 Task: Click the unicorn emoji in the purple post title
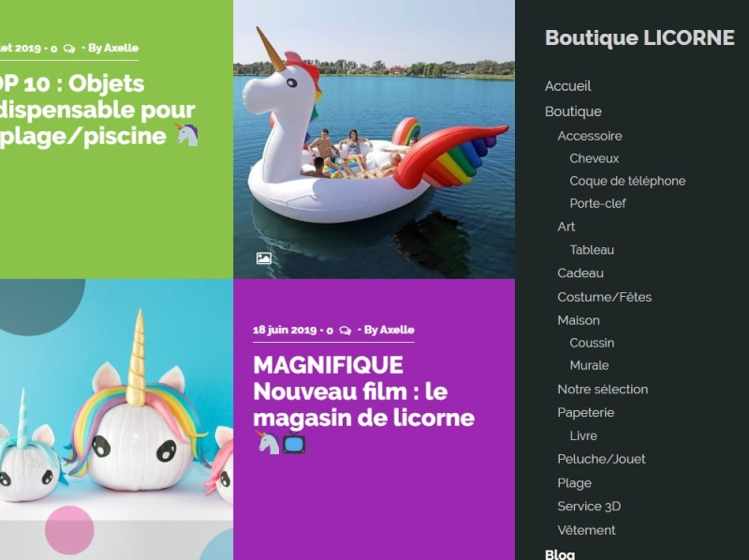[x=268, y=442]
